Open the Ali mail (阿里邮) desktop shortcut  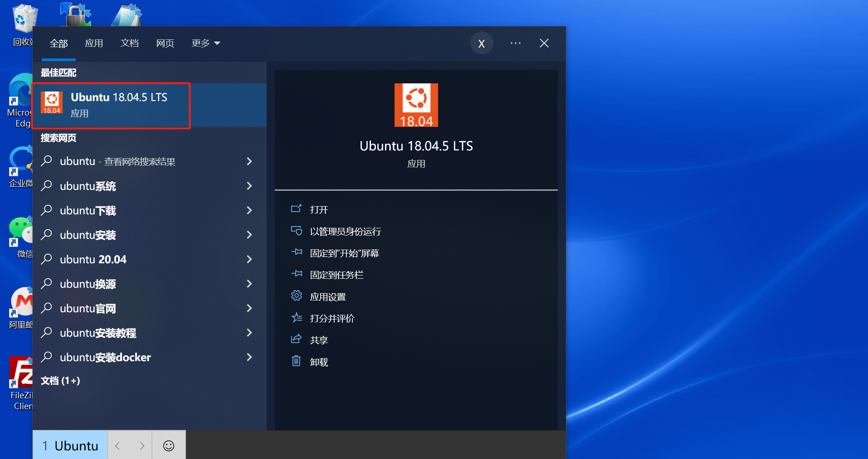[x=21, y=308]
